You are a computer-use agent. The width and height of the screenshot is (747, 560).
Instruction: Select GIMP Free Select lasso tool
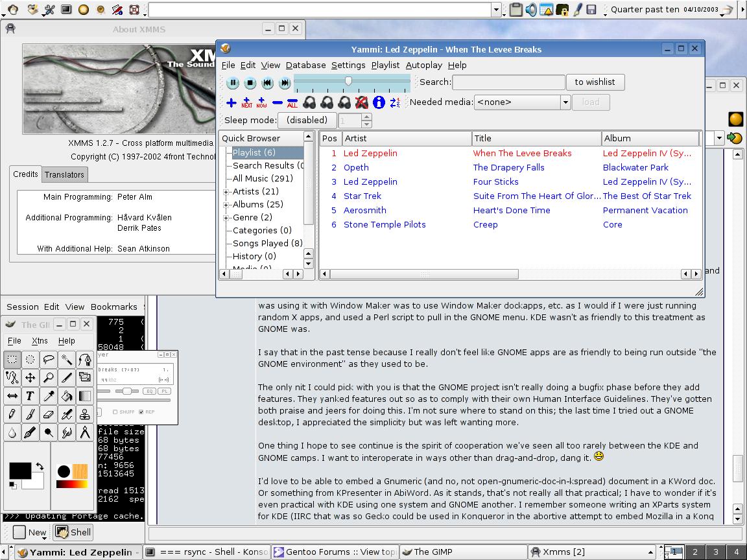[x=48, y=360]
